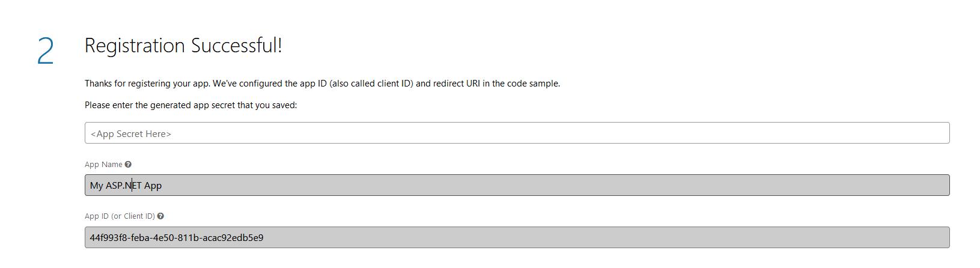Click the "<App Secret Here>" placeholder text
The image size is (980, 268).
(x=131, y=134)
